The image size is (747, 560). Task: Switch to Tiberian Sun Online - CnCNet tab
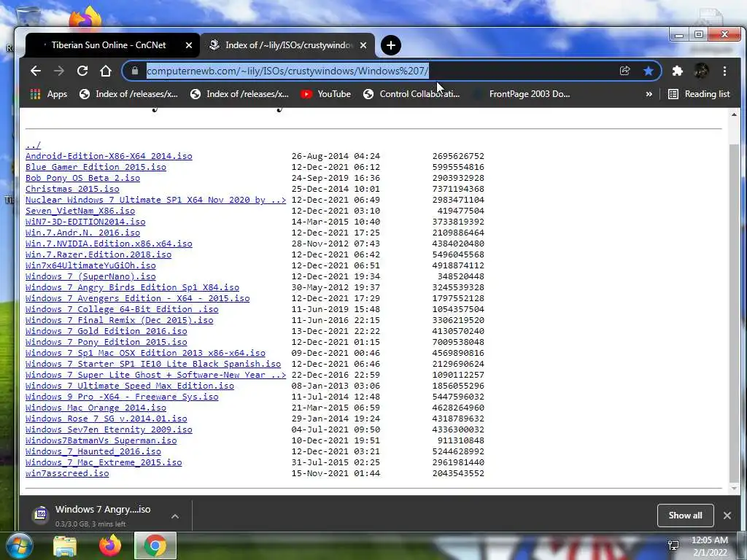click(109, 45)
